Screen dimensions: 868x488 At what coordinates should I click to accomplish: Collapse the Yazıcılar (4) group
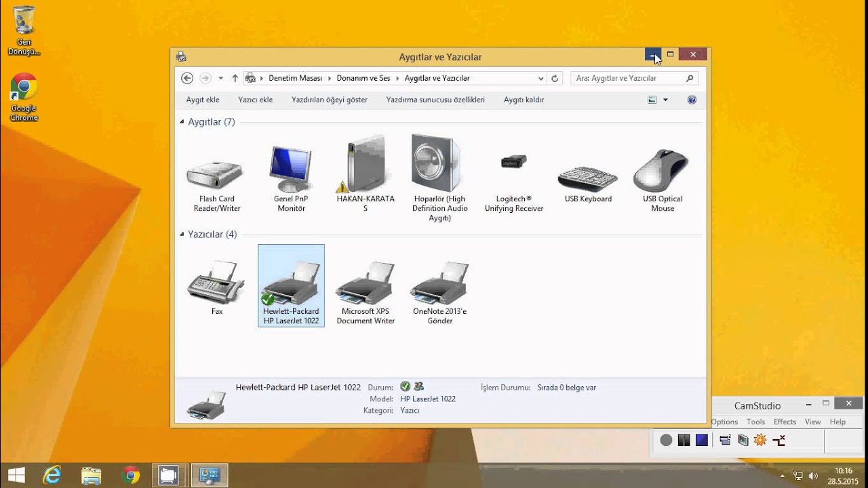click(182, 235)
